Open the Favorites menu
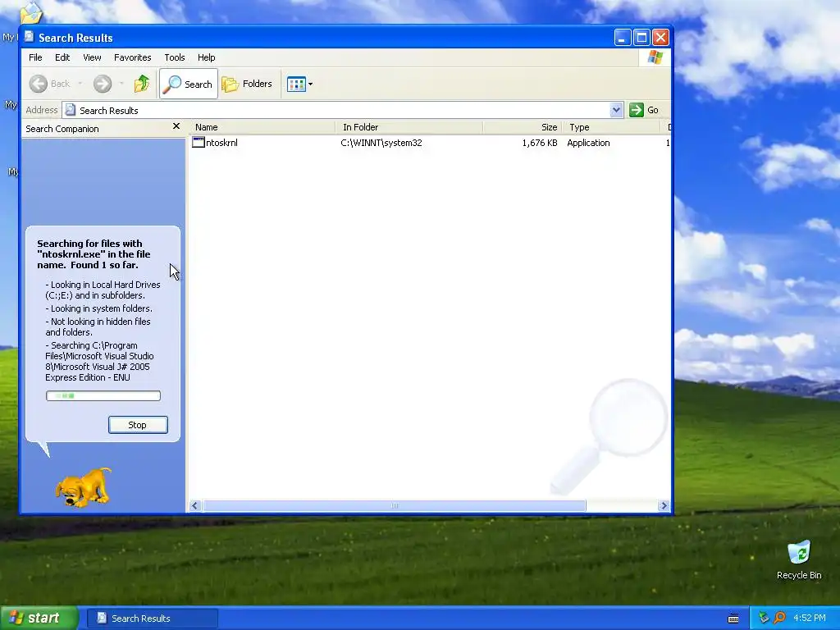The image size is (840, 630). click(132, 57)
